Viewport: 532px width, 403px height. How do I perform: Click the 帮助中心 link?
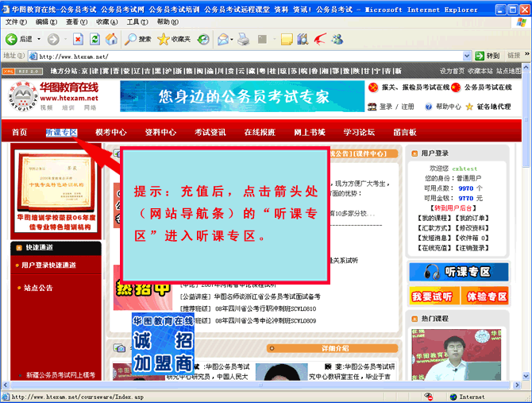click(x=449, y=107)
